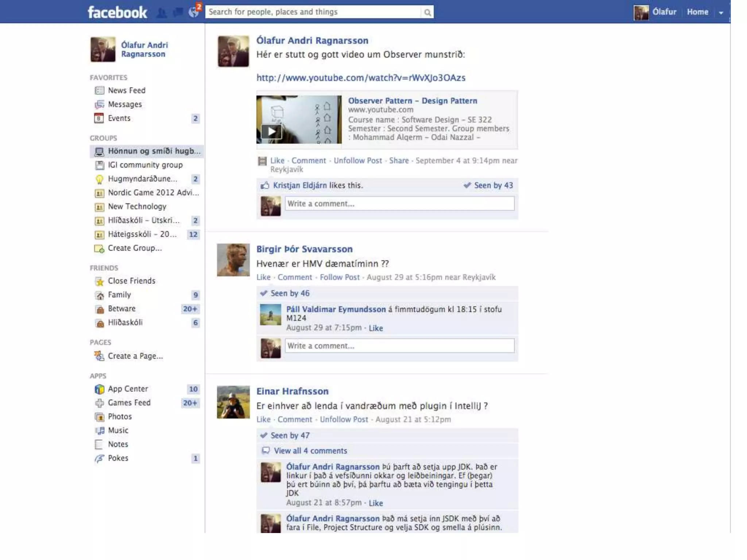Open the messages icon in top bar
The height and width of the screenshot is (560, 747).
[x=178, y=13]
